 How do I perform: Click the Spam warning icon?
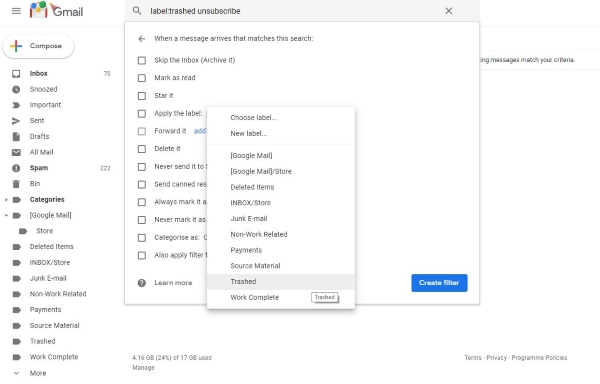point(16,168)
